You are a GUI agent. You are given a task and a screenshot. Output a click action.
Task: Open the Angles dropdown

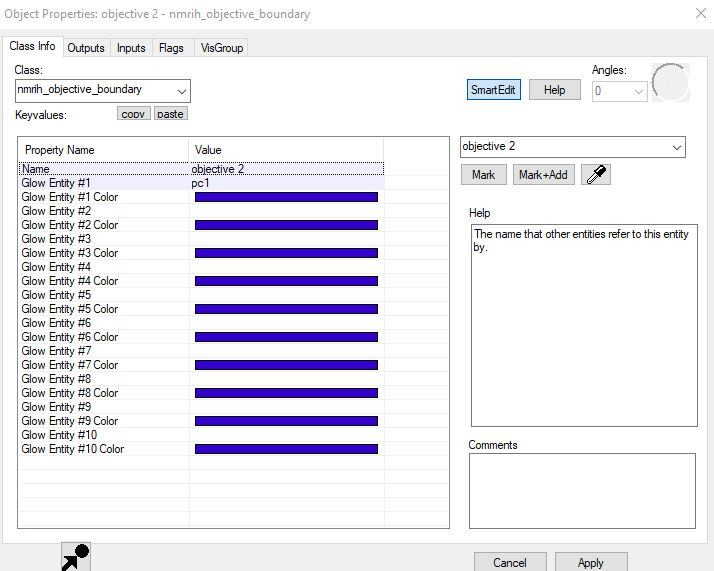coord(619,92)
